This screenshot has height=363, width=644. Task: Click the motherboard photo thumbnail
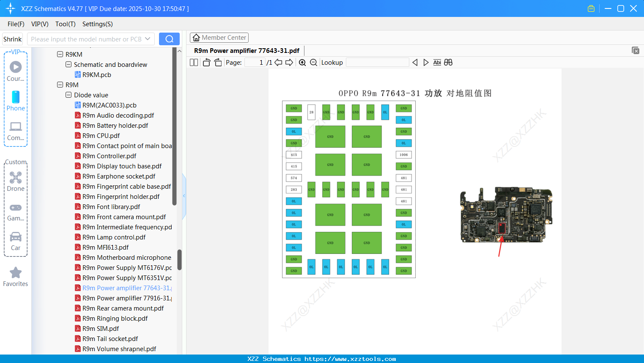(506, 215)
